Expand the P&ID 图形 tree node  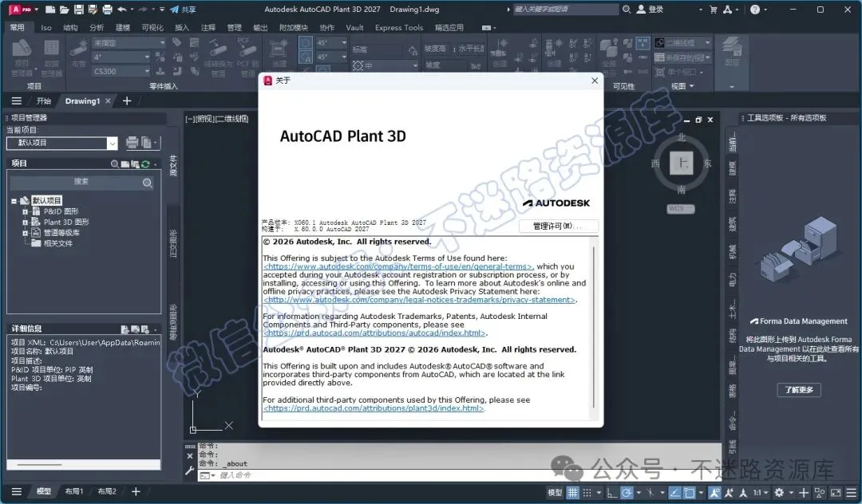pyautogui.click(x=25, y=211)
